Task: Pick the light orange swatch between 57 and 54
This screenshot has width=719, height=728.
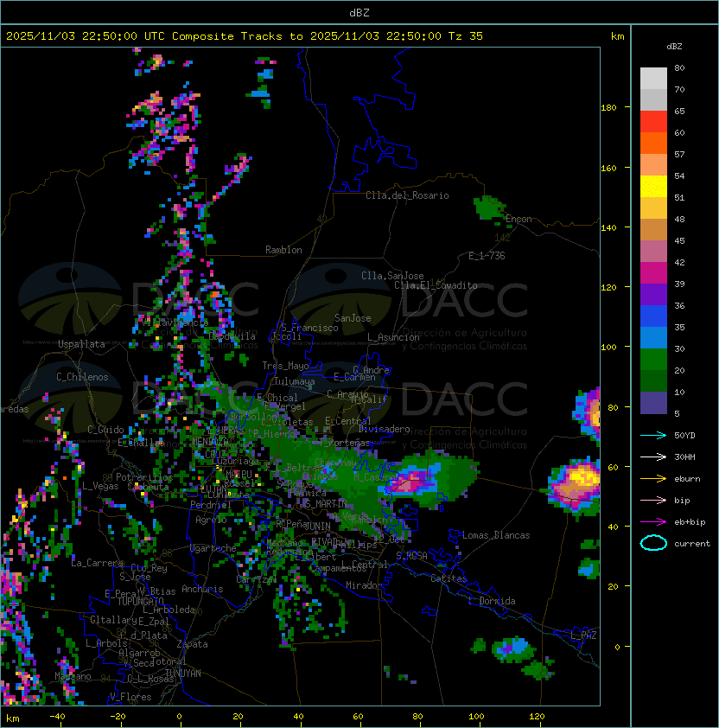Action: [x=653, y=165]
